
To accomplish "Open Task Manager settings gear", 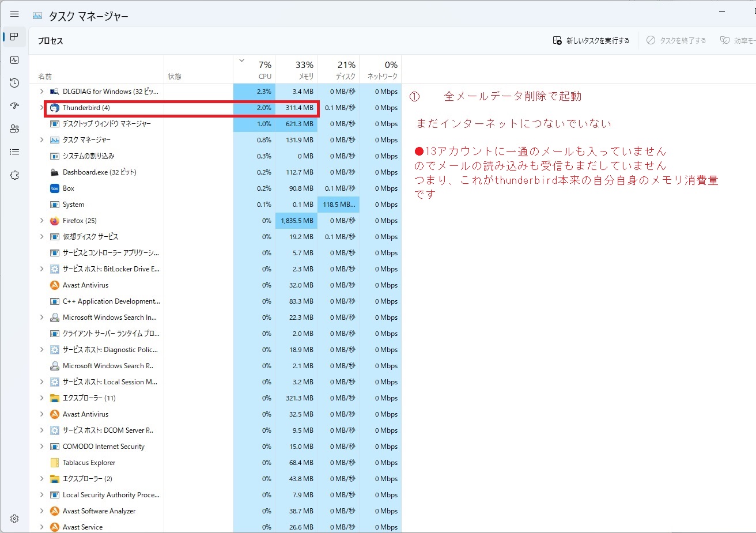I will 14,519.
